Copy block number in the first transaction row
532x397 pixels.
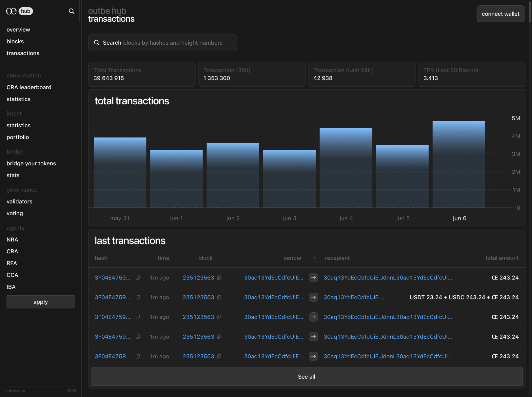coord(219,278)
